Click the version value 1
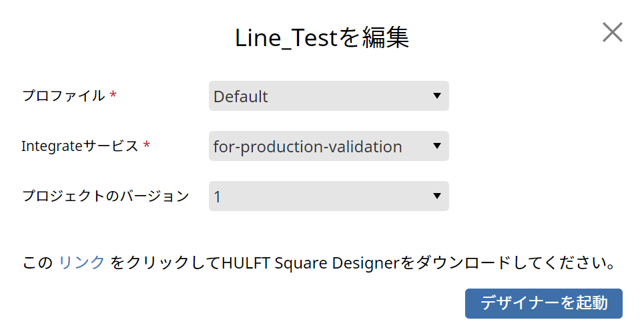Image resolution: width=644 pixels, height=336 pixels. coord(218,196)
